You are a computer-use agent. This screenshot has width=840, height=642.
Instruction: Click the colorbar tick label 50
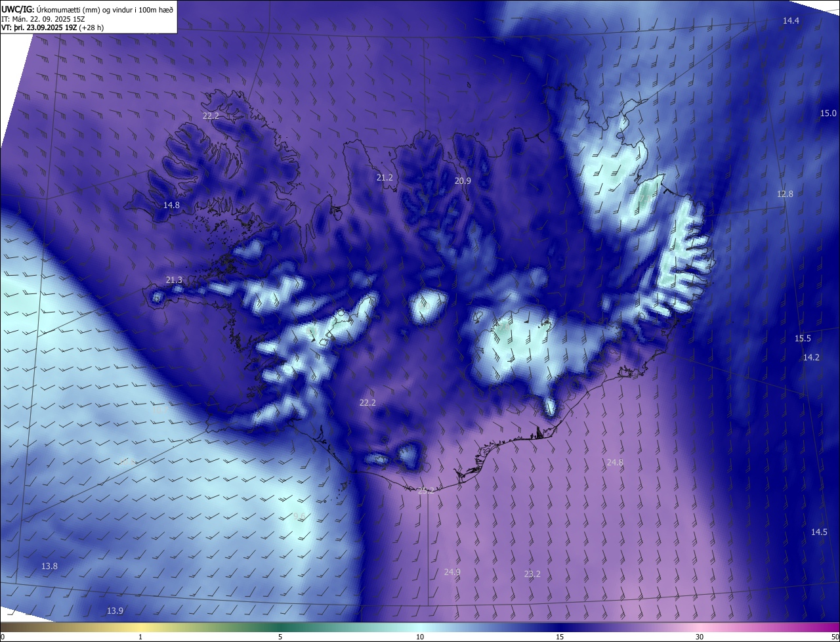(835, 637)
